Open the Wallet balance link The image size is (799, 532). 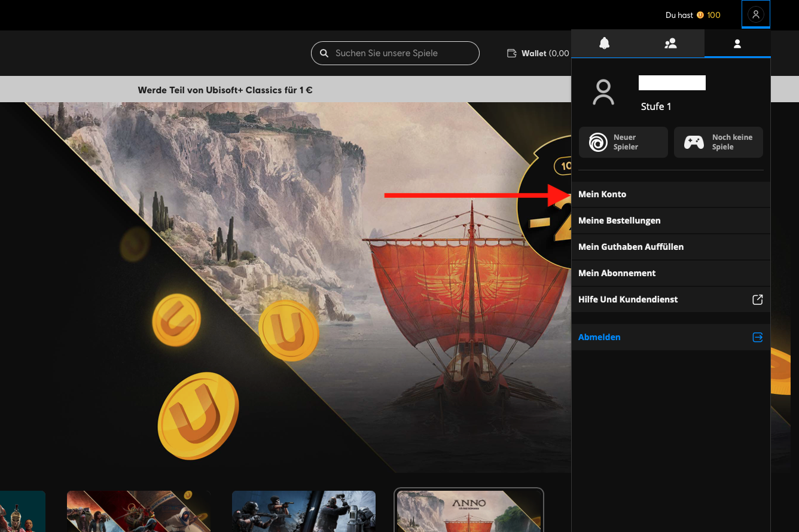tap(538, 53)
